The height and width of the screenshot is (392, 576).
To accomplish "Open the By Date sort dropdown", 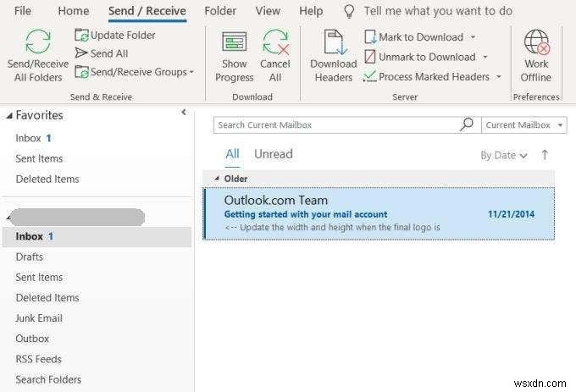I will click(x=504, y=156).
